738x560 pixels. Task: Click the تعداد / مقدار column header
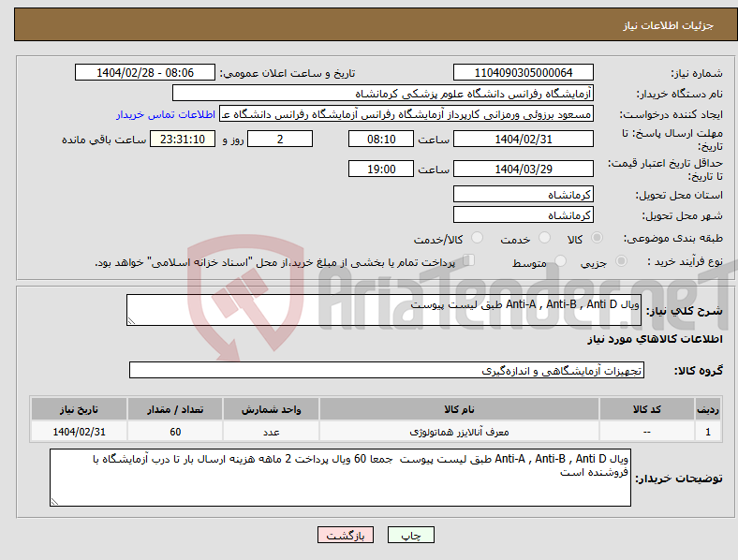point(175,409)
